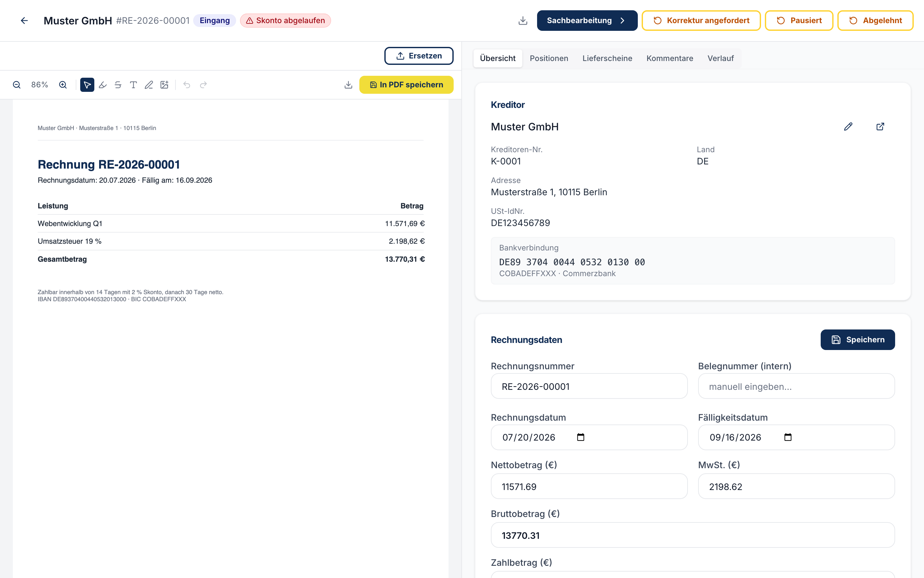The image size is (924, 578).
Task: Open the Verlauf tab
Action: click(x=721, y=58)
